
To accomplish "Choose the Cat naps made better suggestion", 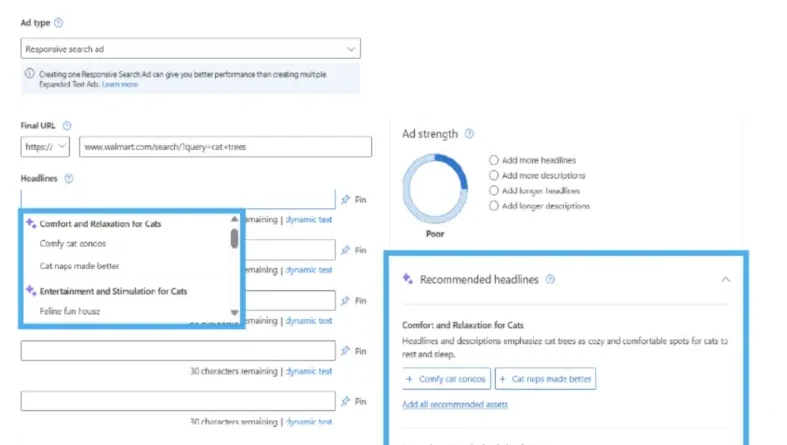I will [x=79, y=266].
